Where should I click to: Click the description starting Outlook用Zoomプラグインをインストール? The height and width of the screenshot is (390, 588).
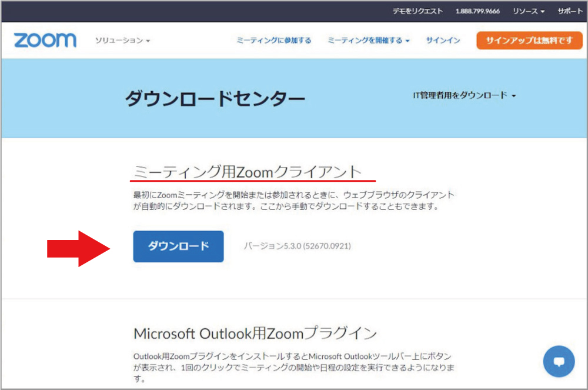click(293, 367)
